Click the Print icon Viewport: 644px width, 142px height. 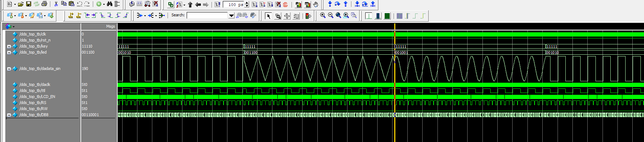click(x=44, y=4)
